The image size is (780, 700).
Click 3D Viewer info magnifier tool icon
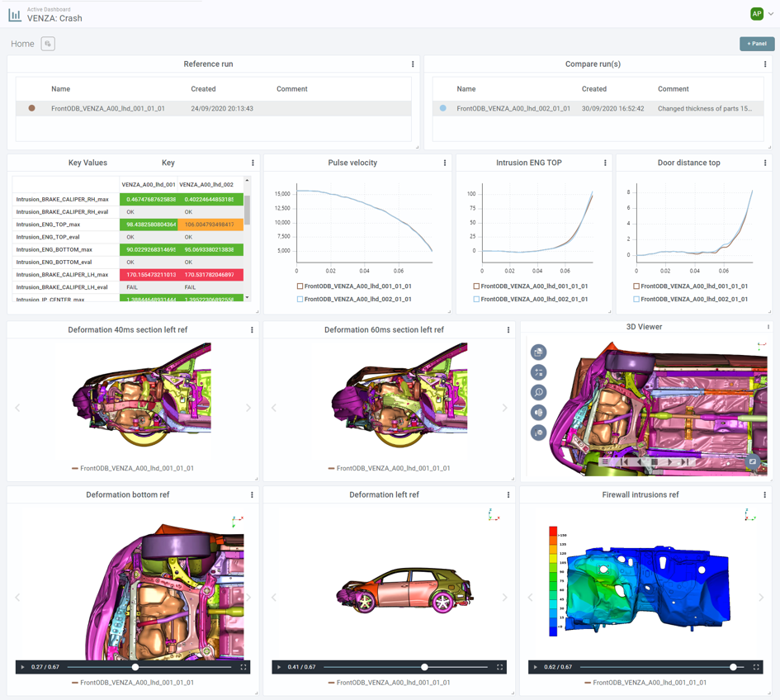pyautogui.click(x=539, y=392)
